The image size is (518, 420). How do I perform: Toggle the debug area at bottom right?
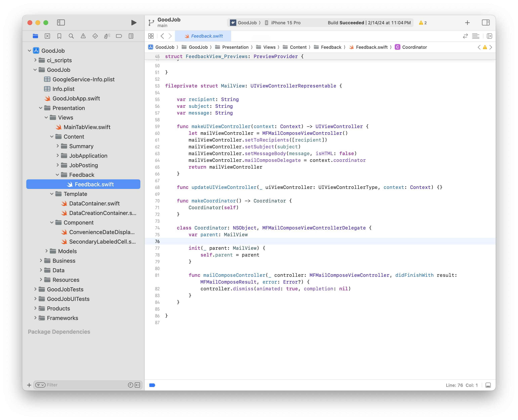(488, 385)
